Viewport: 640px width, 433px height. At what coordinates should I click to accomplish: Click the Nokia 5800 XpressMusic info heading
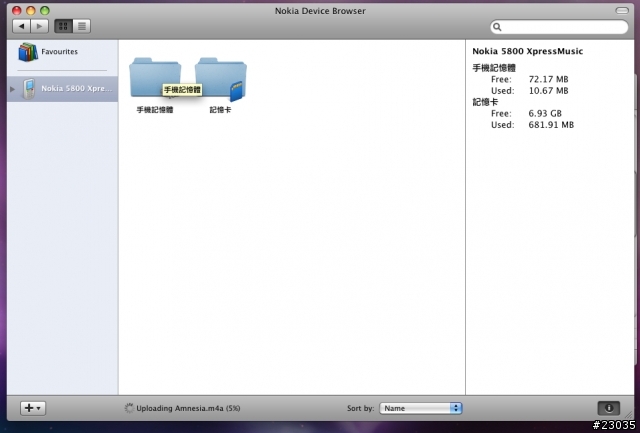click(x=527, y=51)
